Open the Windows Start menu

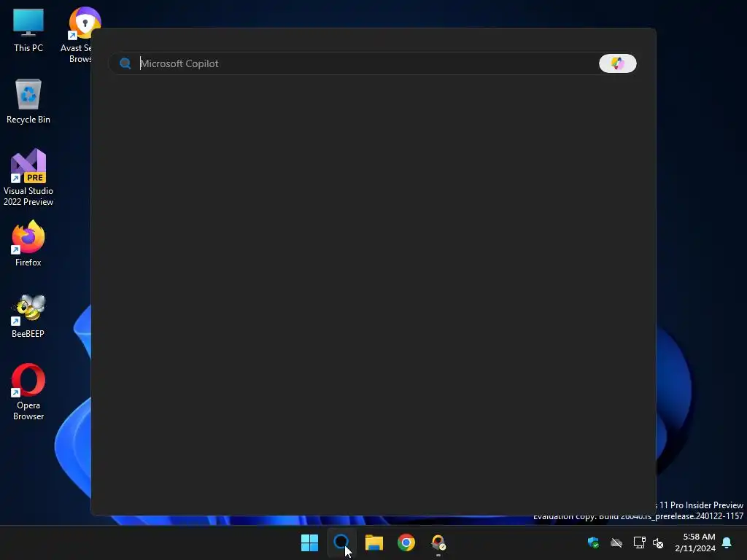[309, 542]
